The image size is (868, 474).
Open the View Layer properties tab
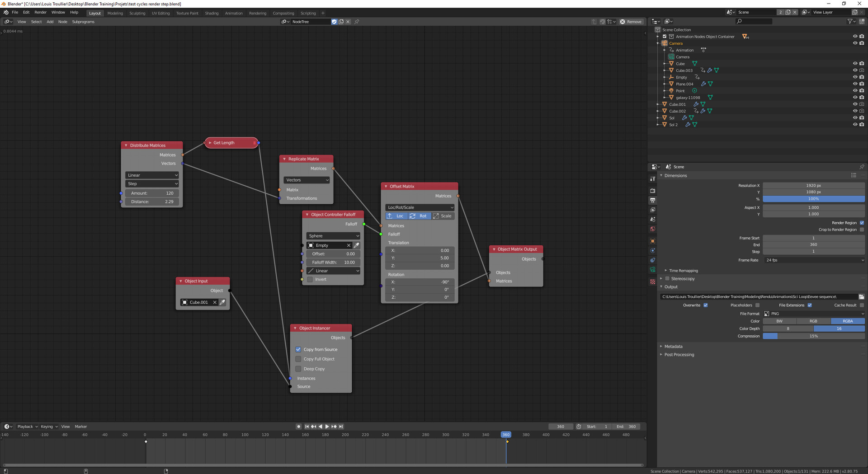coord(652,210)
